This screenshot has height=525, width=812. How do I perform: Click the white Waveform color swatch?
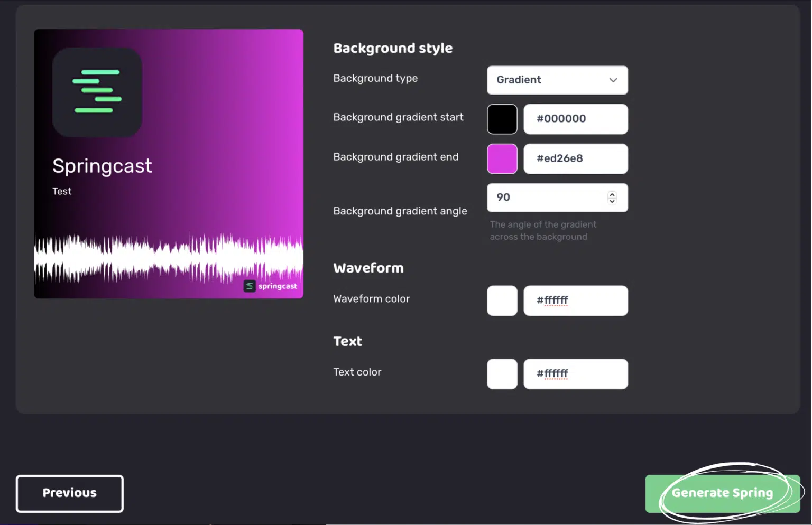click(502, 301)
